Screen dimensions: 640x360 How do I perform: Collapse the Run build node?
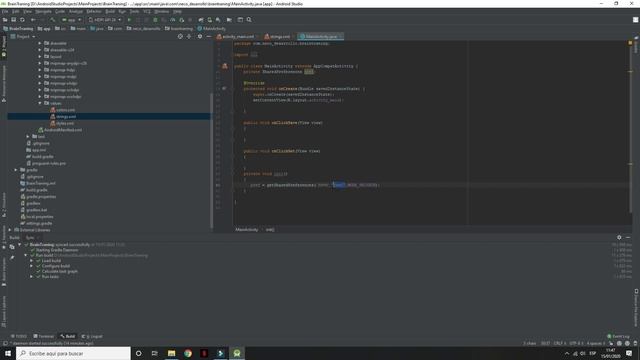26,255
